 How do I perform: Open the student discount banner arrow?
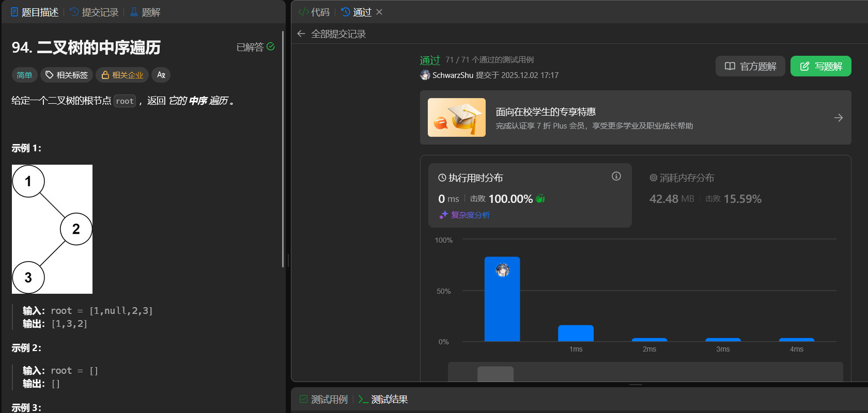pyautogui.click(x=838, y=118)
